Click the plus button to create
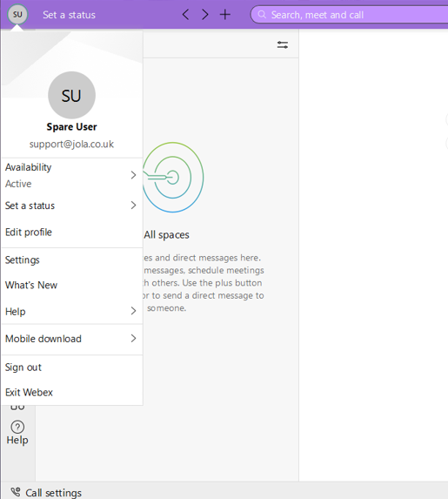The image size is (448, 499). coord(224,14)
